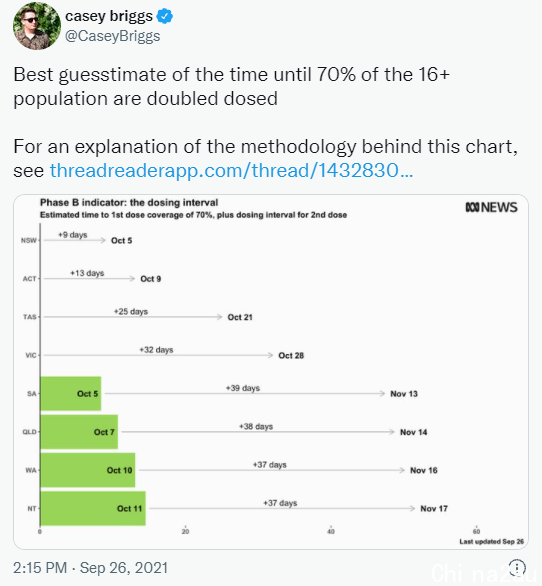Open the threadreaderapp.com thread link
Viewport: 542px width, 586px height.
[231, 170]
